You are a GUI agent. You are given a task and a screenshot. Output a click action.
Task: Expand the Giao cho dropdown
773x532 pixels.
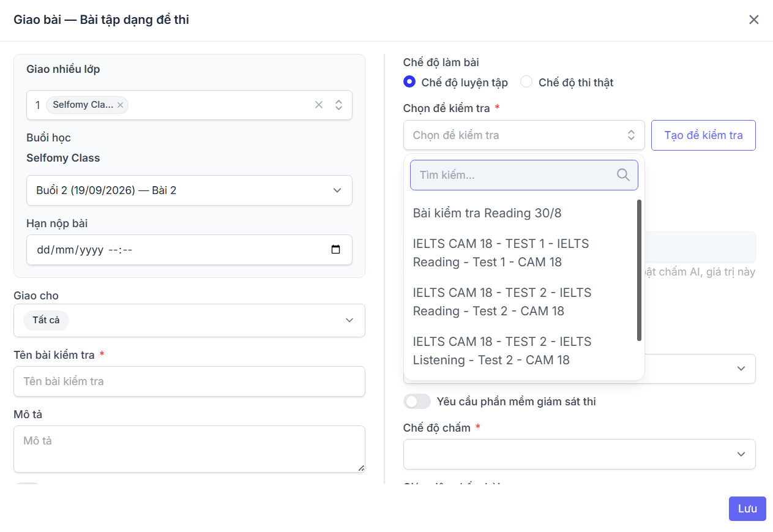tap(189, 320)
